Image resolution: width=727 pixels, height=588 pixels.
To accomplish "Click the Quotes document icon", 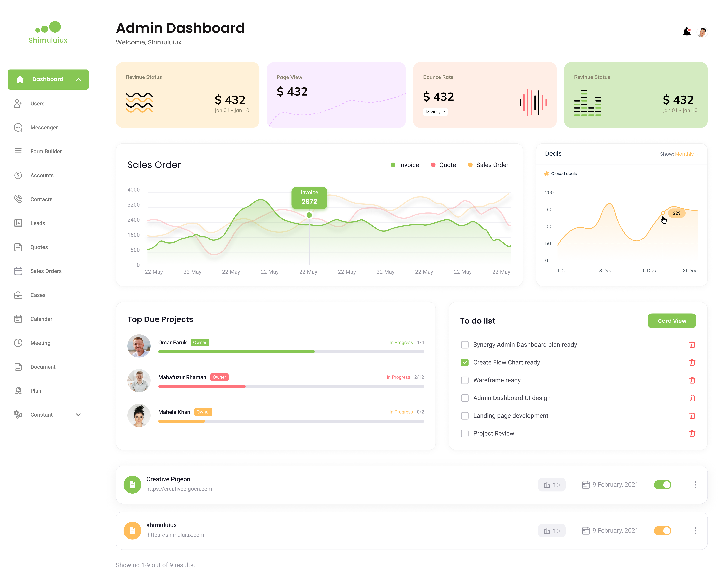I will point(18,247).
